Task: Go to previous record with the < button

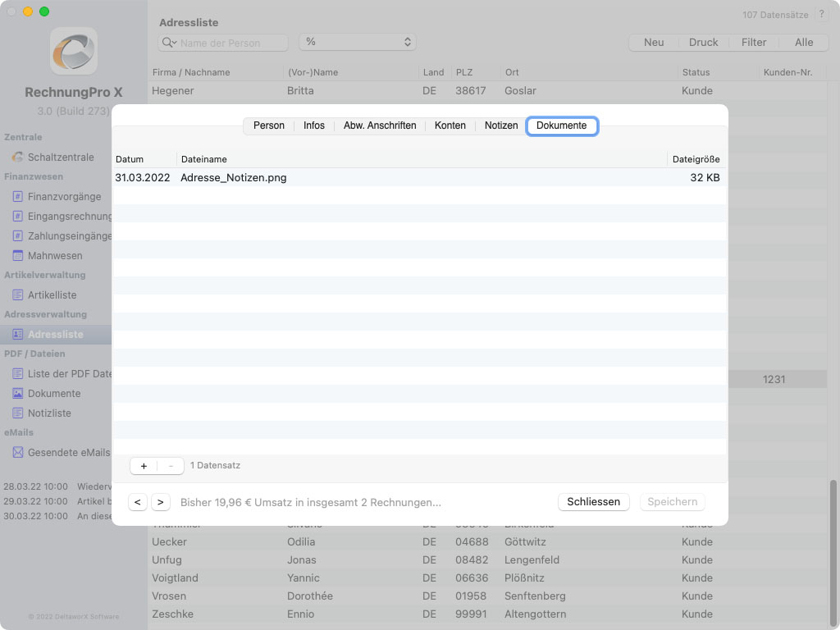Action: [x=137, y=502]
